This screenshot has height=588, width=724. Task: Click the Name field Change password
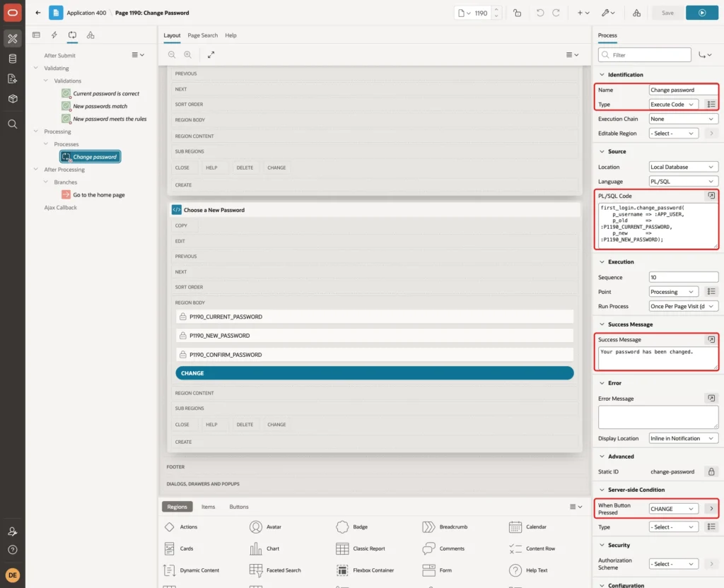[x=684, y=90]
